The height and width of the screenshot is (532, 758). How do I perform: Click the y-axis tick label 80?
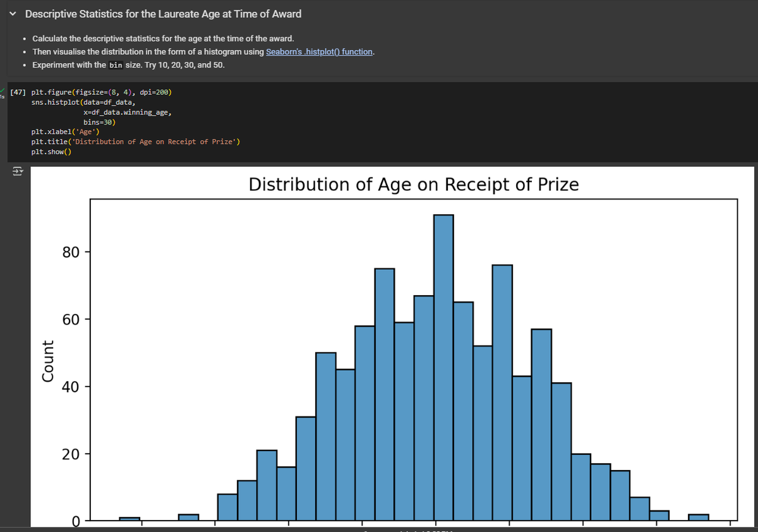coord(71,252)
